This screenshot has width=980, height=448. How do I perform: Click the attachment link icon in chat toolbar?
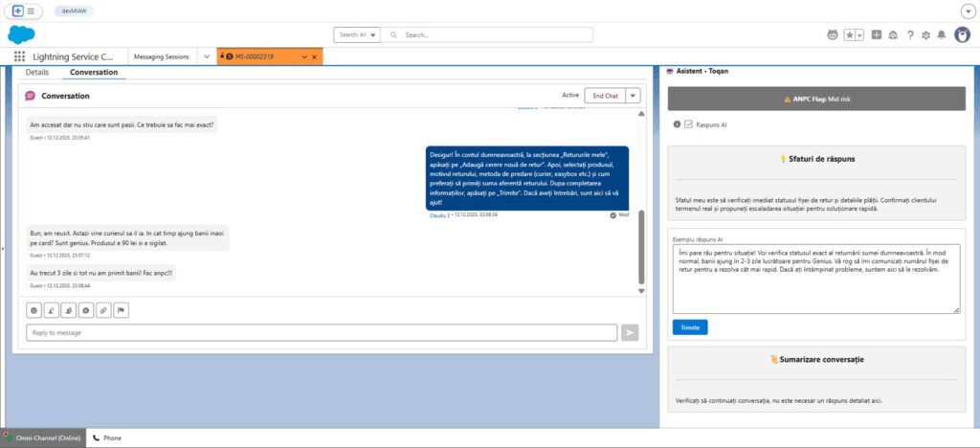pyautogui.click(x=103, y=310)
